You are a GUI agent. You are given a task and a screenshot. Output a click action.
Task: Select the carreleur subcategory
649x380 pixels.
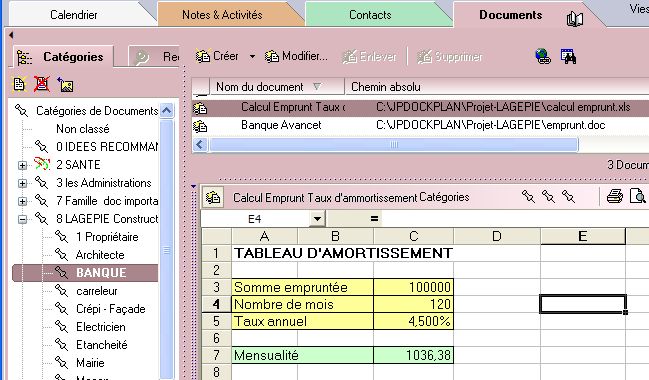[x=96, y=291]
